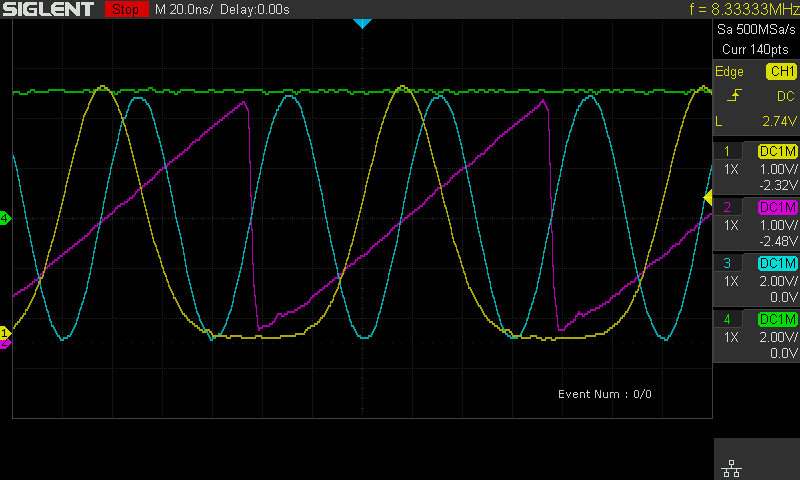Click the trigger level 2.74V value
Viewport: 800px width, 480px height.
(779, 121)
